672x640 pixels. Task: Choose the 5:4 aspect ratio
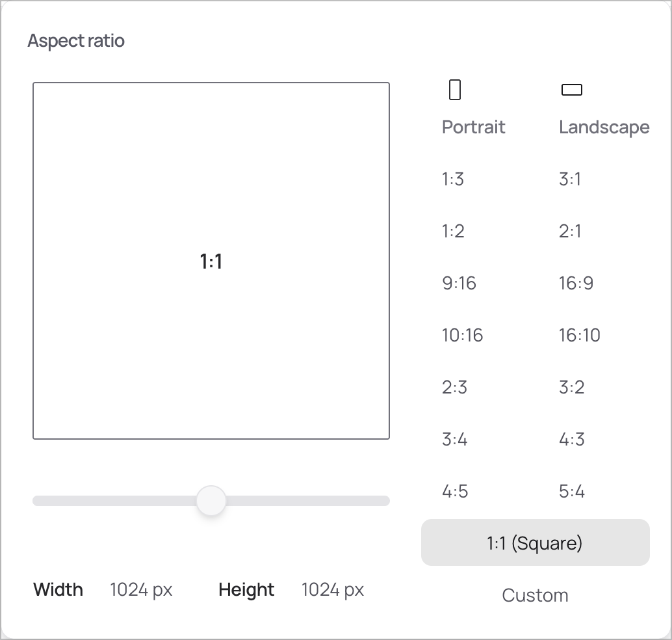pos(573,492)
